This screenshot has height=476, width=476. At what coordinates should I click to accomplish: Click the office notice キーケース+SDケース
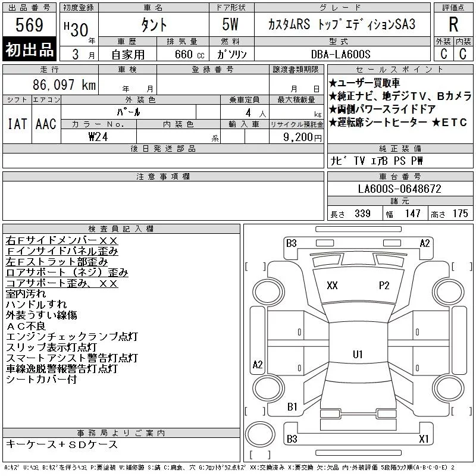(62, 444)
